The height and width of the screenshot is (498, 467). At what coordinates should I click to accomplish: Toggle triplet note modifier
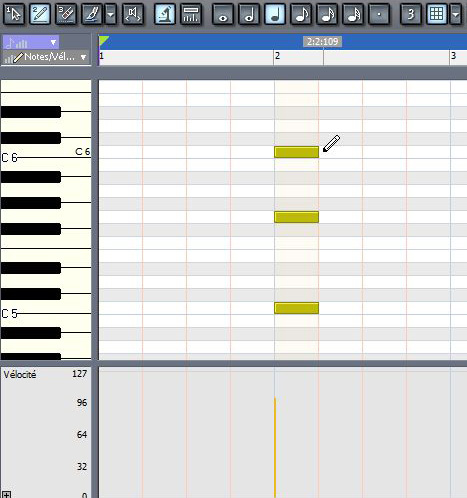click(x=411, y=14)
